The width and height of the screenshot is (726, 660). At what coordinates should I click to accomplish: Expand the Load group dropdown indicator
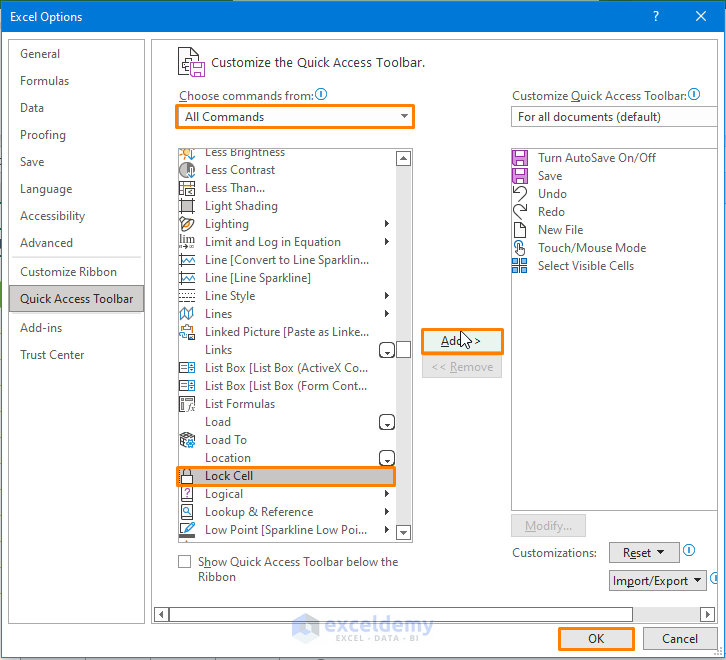pos(387,422)
